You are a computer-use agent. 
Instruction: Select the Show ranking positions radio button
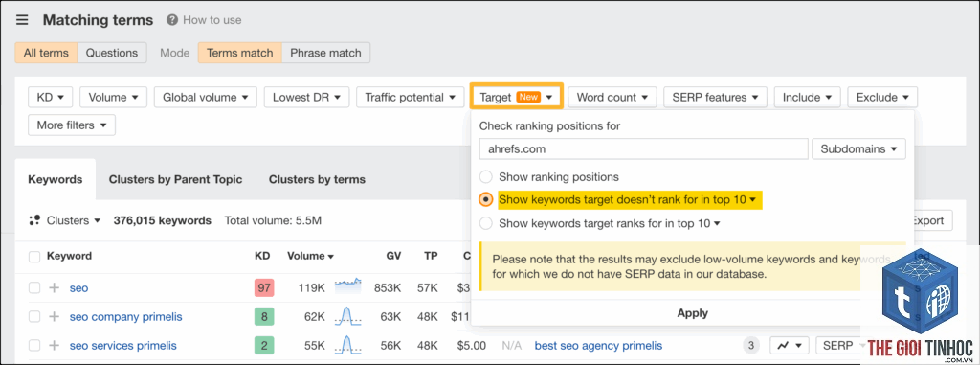pos(486,176)
